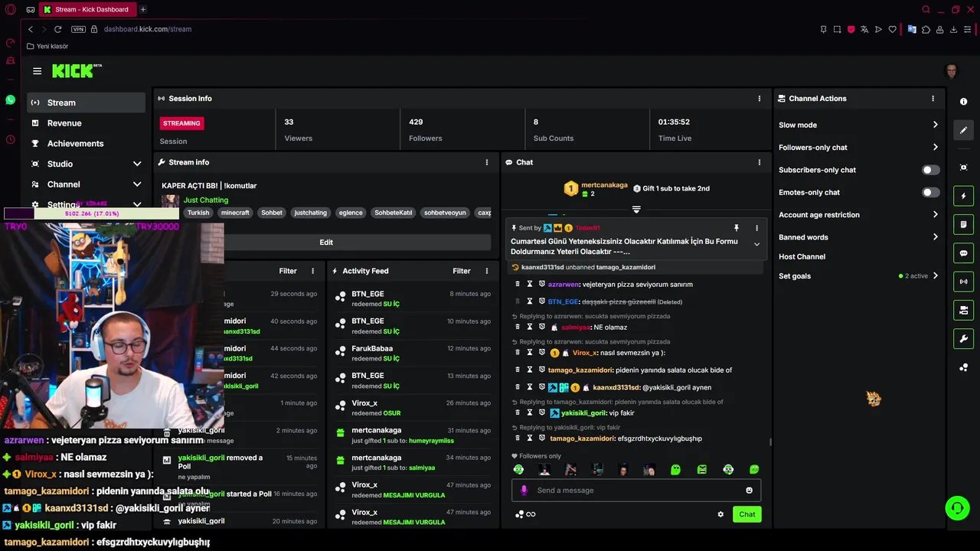Viewport: 980px width, 551px height.
Task: Click the green headset support button
Action: pyautogui.click(x=956, y=508)
